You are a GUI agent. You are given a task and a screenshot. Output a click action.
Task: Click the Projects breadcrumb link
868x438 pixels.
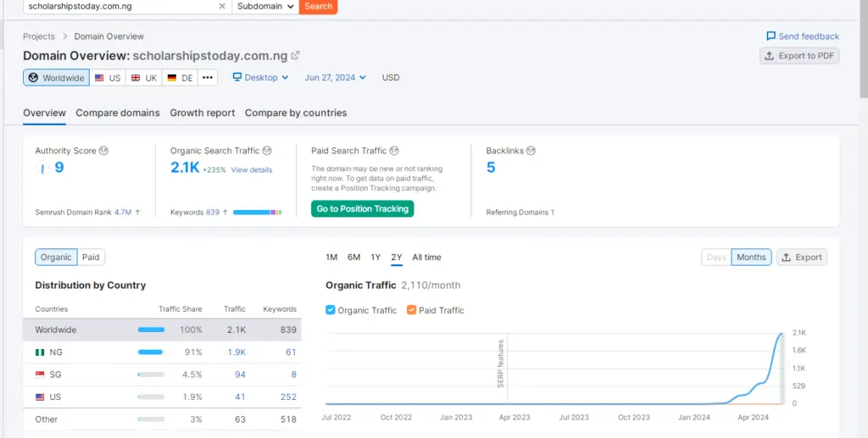[x=39, y=36]
